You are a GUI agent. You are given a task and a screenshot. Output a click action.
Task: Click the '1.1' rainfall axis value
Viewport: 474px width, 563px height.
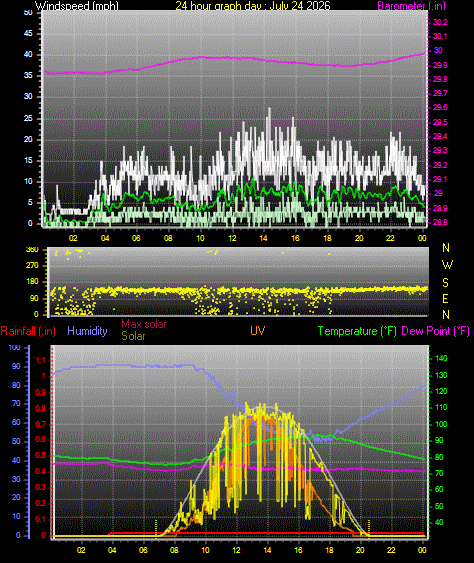(x=41, y=360)
